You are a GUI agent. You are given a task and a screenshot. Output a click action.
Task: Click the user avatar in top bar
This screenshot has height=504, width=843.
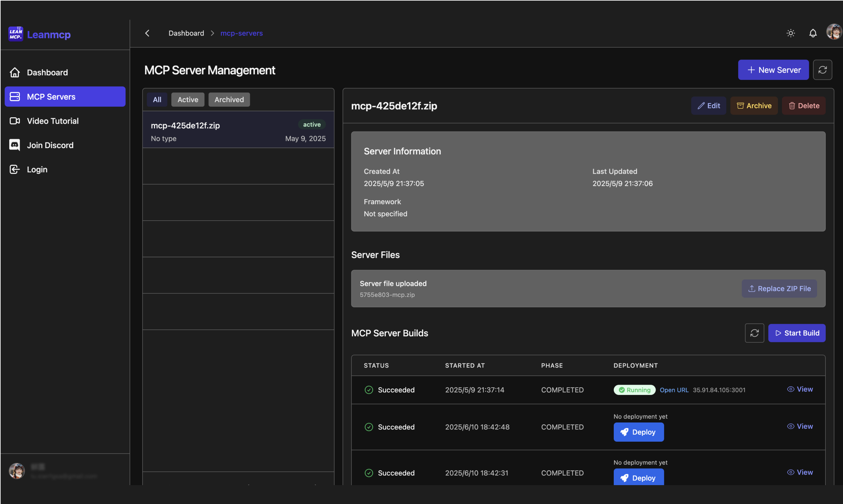834,32
